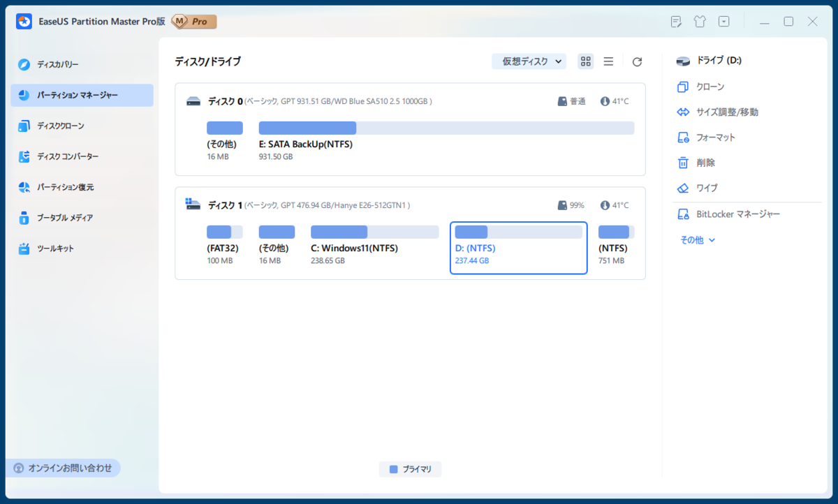The image size is (838, 504).
Task: Select the 16 MB (その他) partition on ディスク 1
Action: click(x=277, y=246)
